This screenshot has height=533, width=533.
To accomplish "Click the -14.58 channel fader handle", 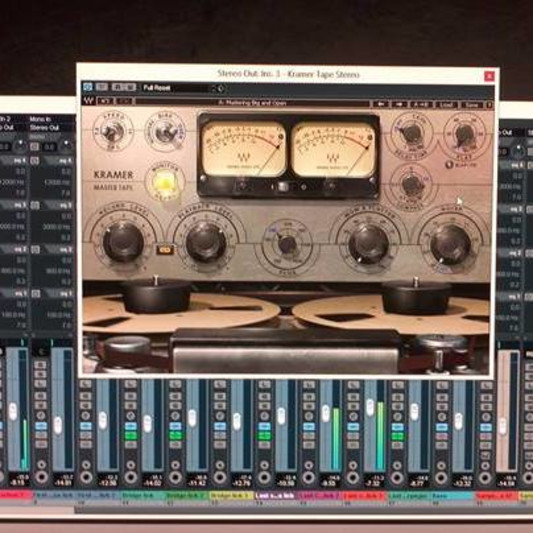I will [x=503, y=426].
